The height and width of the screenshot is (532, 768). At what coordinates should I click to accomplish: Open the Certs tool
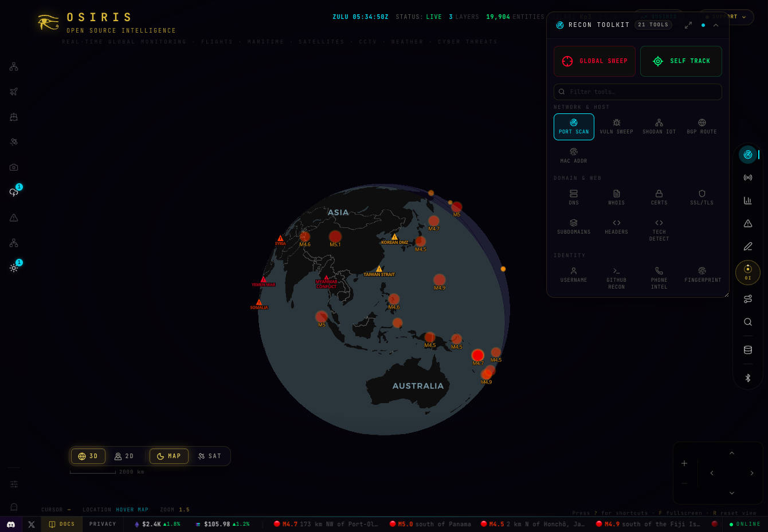pos(659,198)
